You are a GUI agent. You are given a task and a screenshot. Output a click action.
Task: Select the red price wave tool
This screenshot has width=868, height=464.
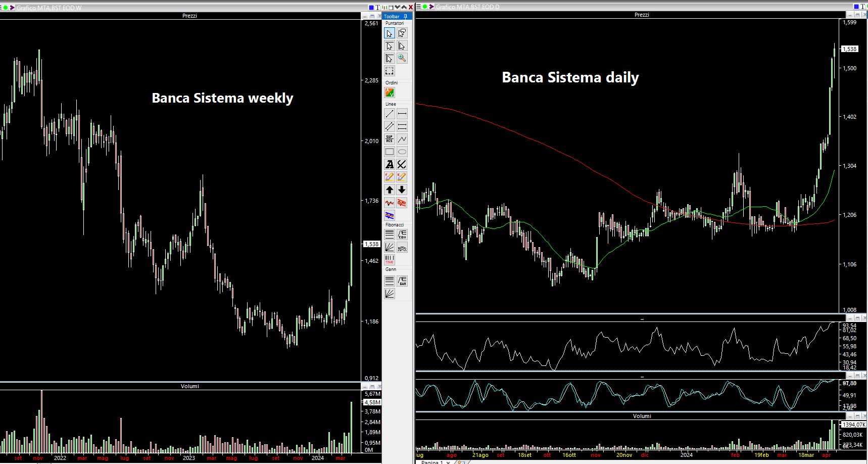[389, 203]
